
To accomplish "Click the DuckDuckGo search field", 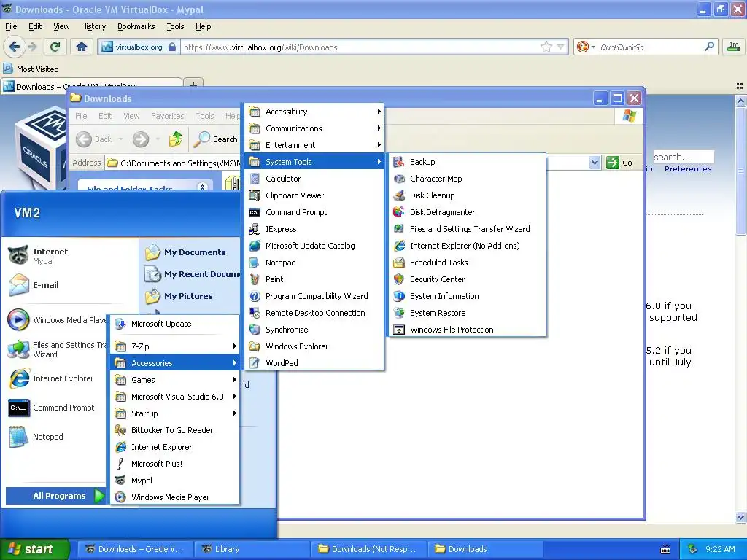I will point(650,47).
